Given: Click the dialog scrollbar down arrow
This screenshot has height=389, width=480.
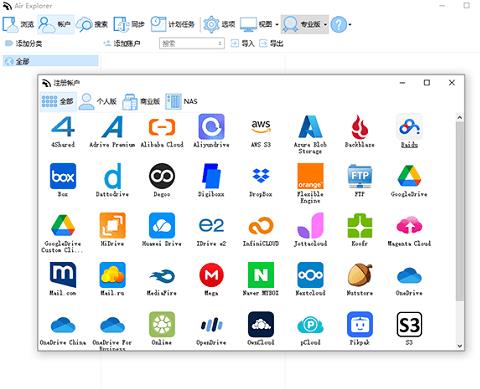Looking at the screenshot, I should 460,346.
